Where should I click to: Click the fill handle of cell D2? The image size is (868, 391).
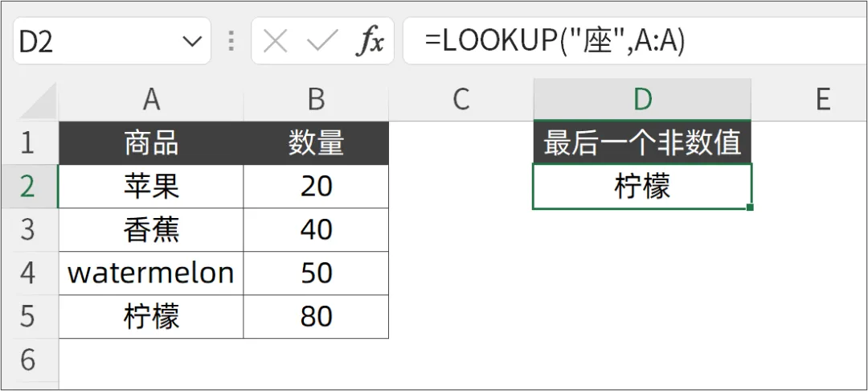click(x=750, y=208)
